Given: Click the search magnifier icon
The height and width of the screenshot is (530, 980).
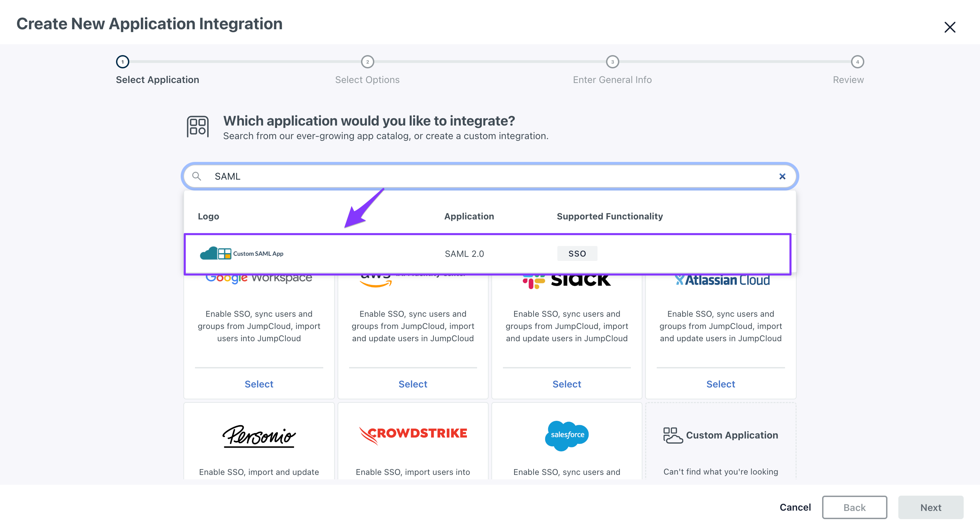Looking at the screenshot, I should 196,177.
